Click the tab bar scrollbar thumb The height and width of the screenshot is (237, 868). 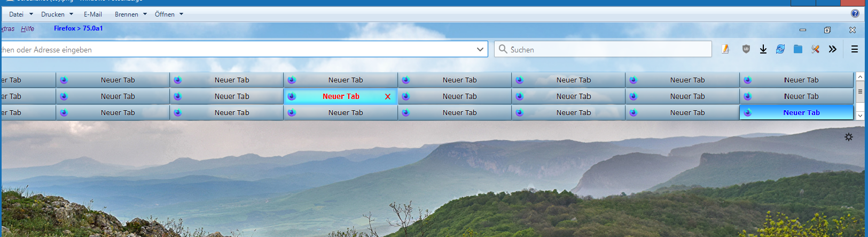(860, 91)
